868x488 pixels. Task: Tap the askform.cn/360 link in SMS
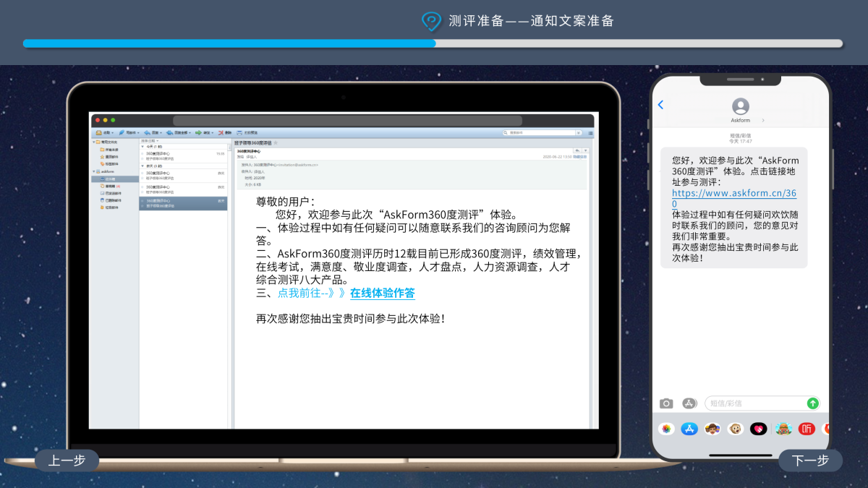pos(734,198)
